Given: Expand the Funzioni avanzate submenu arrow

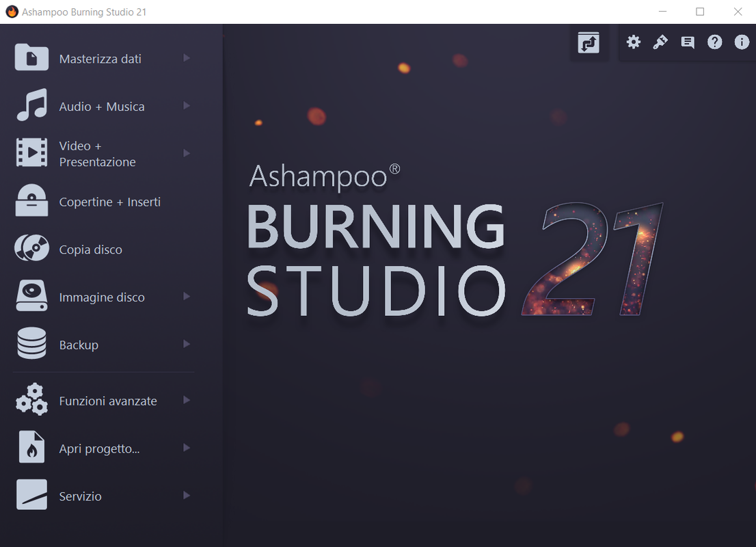Looking at the screenshot, I should (187, 401).
